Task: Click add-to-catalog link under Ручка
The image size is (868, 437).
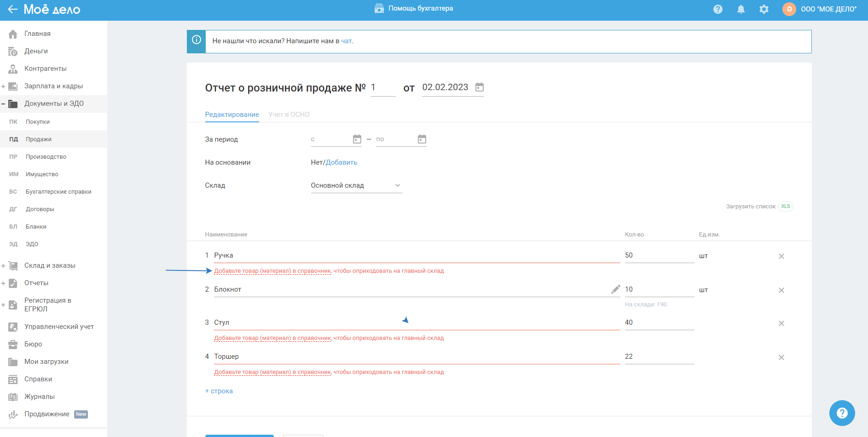Action: pos(272,271)
